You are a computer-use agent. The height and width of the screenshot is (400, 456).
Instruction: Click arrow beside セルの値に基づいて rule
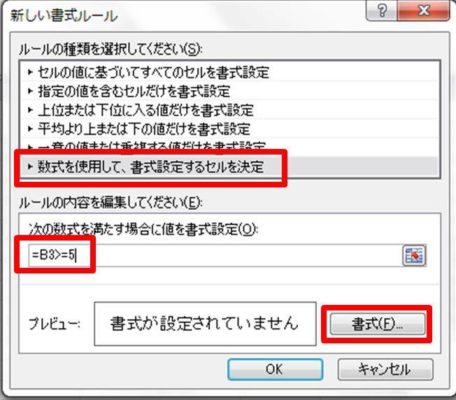(30, 72)
